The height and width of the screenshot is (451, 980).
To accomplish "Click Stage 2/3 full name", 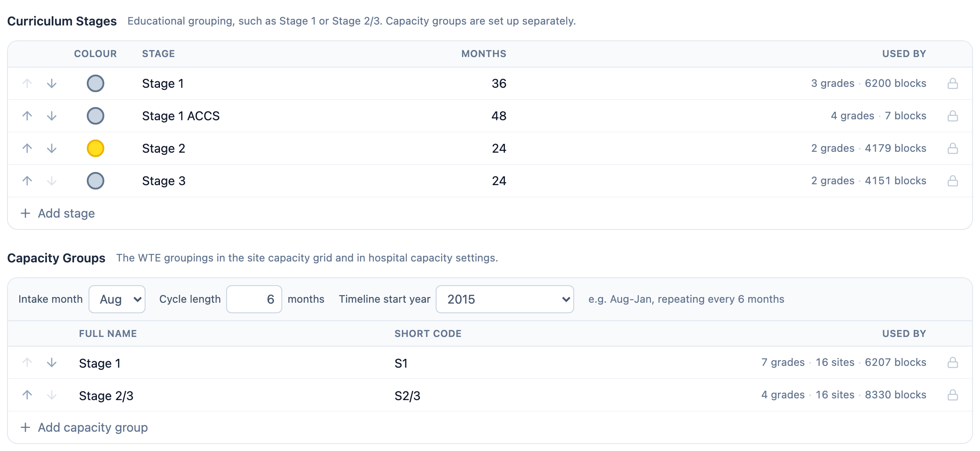I will (106, 396).
